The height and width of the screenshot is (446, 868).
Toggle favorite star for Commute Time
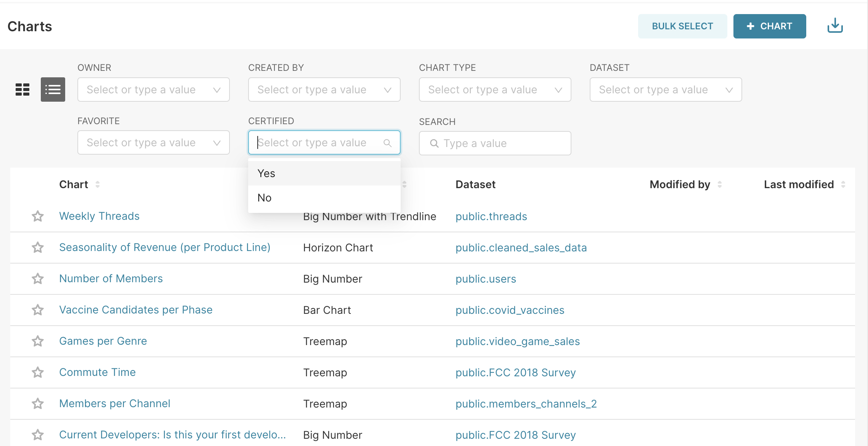[38, 372]
